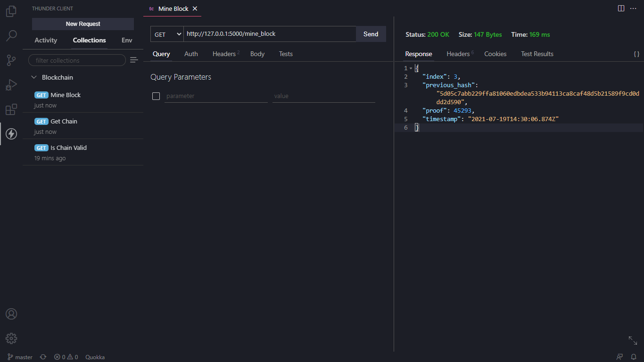Screen dimensions: 644x362
Task: Select the Tests request tab
Action: click(286, 54)
